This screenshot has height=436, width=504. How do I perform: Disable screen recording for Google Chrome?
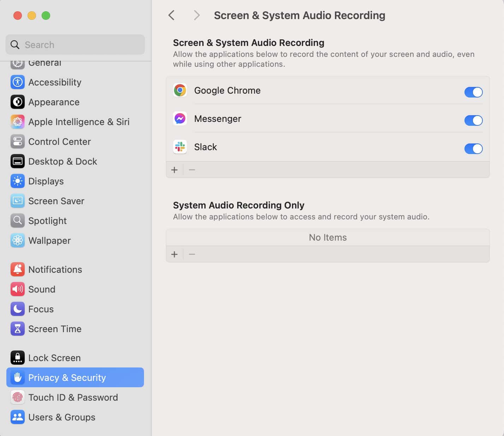(x=473, y=92)
